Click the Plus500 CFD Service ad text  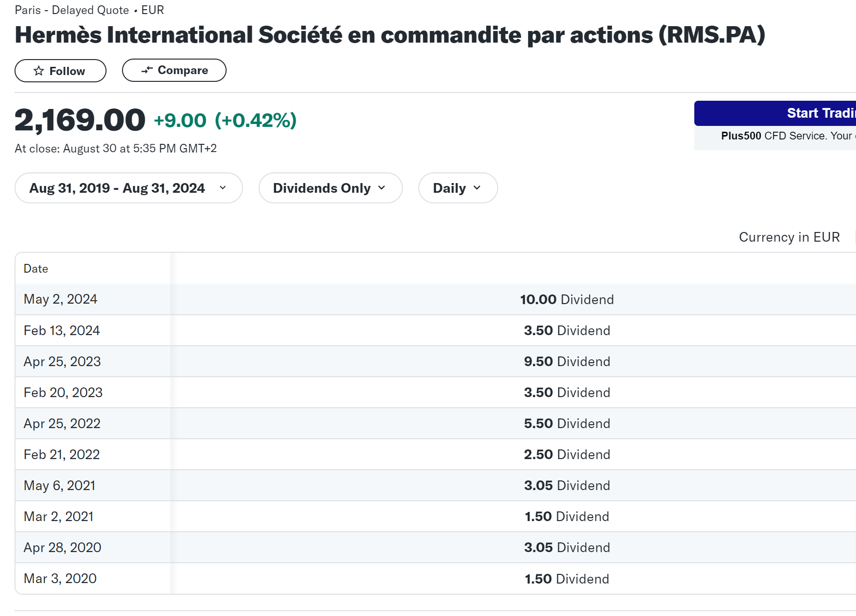(788, 136)
